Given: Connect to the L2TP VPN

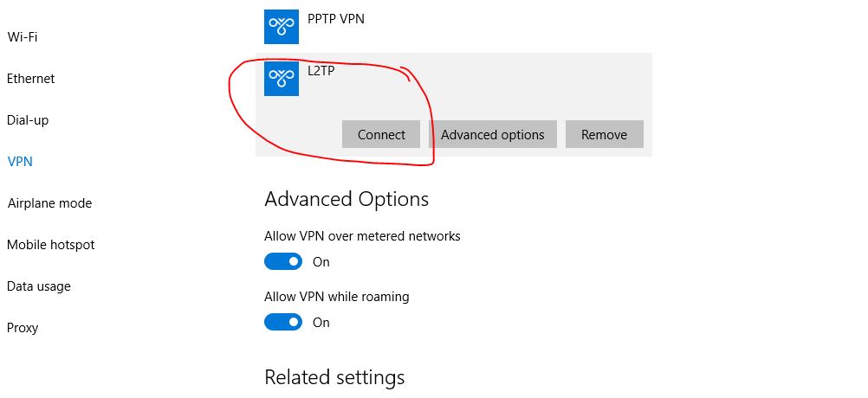Looking at the screenshot, I should tap(381, 134).
